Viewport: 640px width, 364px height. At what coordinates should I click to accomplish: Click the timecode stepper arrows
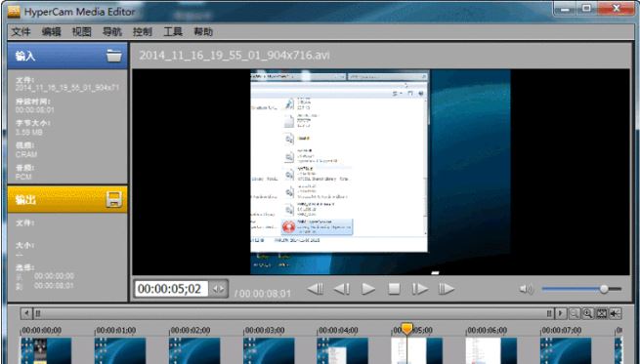218,289
